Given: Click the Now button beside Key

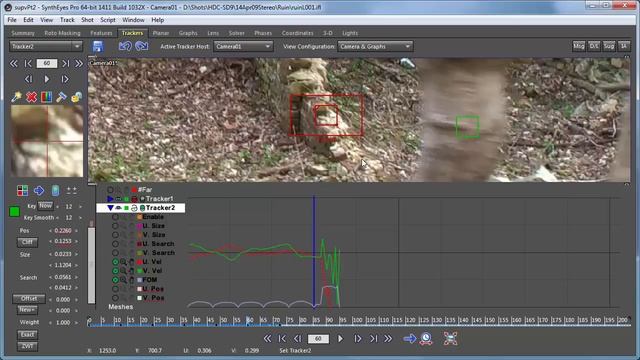Looking at the screenshot, I should (45, 206).
